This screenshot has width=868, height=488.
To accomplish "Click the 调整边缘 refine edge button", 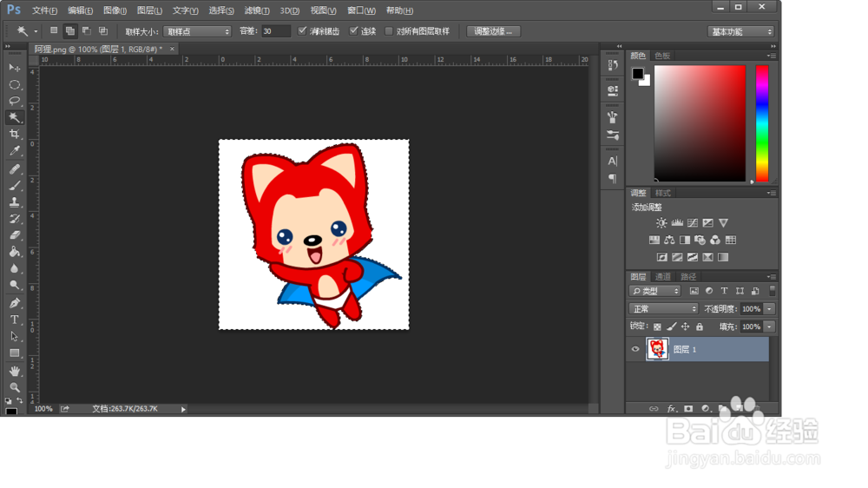I will [493, 31].
